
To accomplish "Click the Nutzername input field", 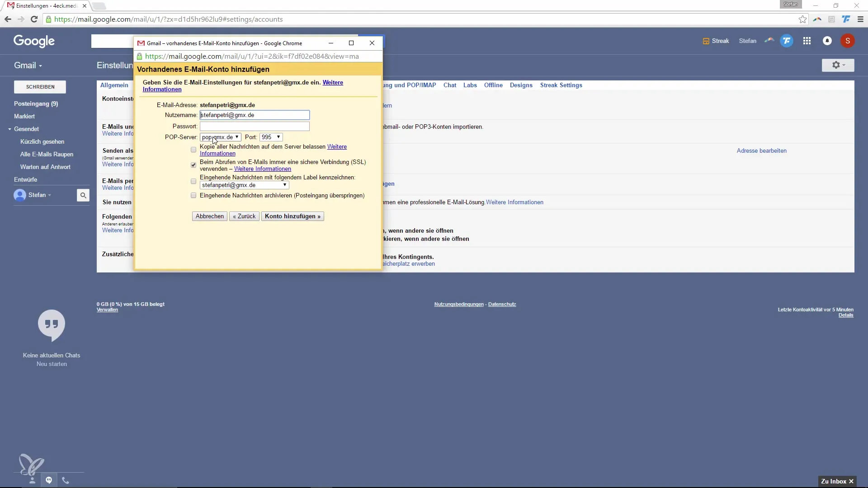I will coord(255,115).
